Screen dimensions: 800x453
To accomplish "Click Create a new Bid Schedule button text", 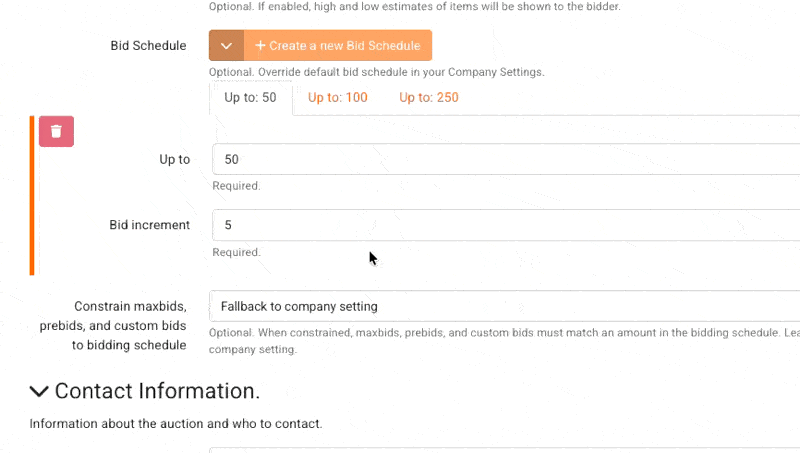I will (x=344, y=45).
